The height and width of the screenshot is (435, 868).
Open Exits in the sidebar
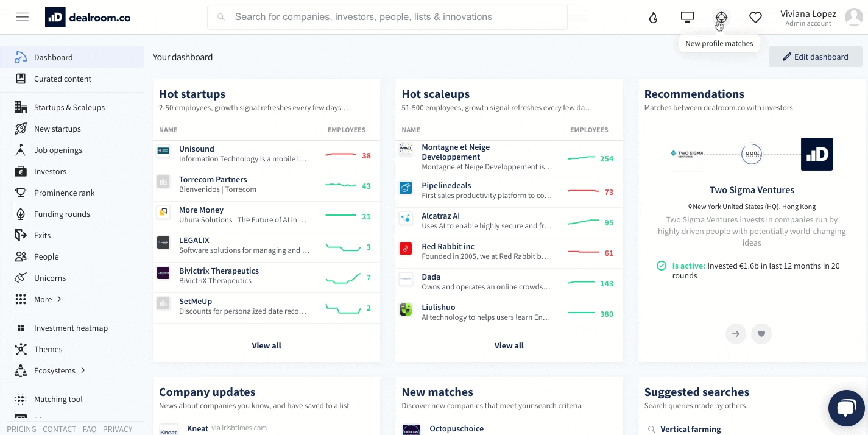click(42, 235)
